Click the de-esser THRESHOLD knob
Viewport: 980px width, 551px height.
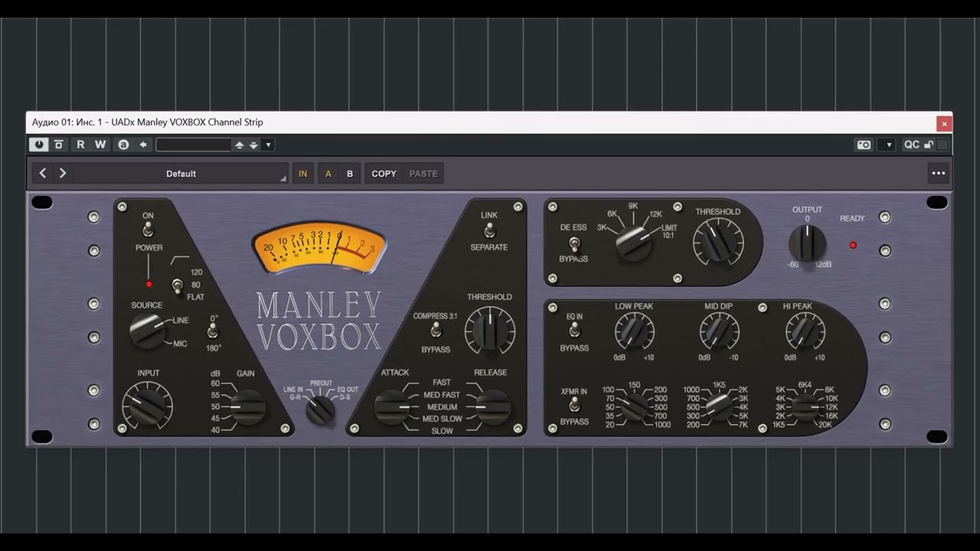click(717, 242)
